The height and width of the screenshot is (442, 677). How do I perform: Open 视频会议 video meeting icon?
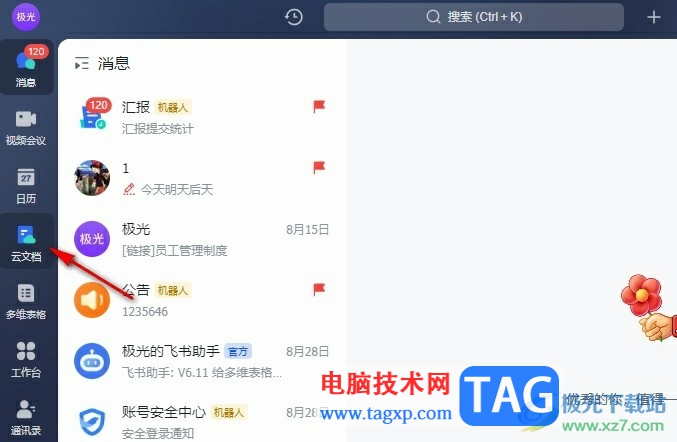pyautogui.click(x=26, y=127)
